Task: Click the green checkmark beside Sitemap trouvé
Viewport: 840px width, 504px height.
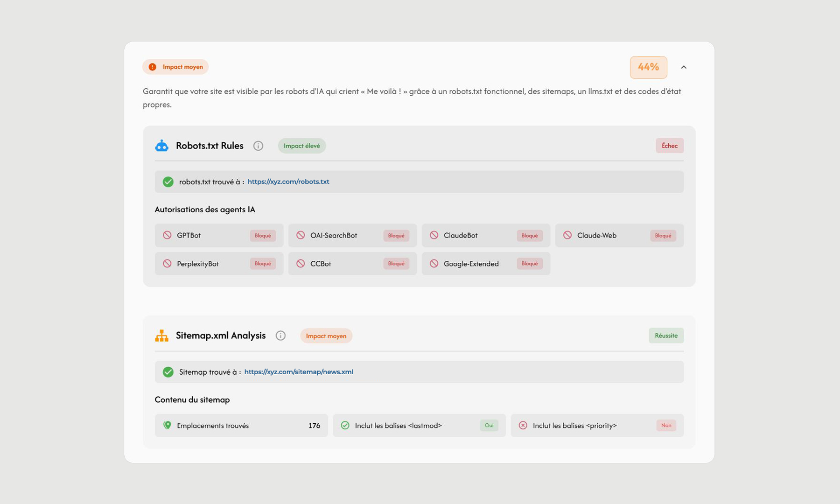Action: (168, 372)
